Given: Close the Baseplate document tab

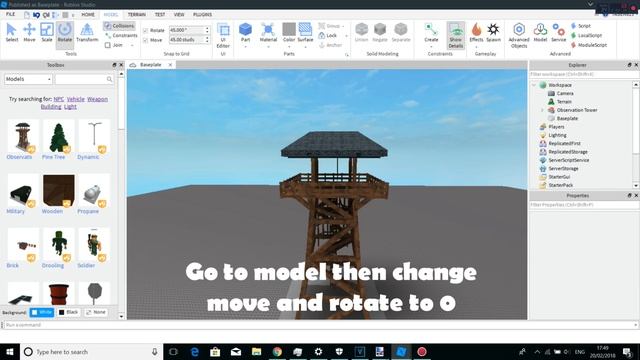Looking at the screenshot, I should tap(170, 65).
